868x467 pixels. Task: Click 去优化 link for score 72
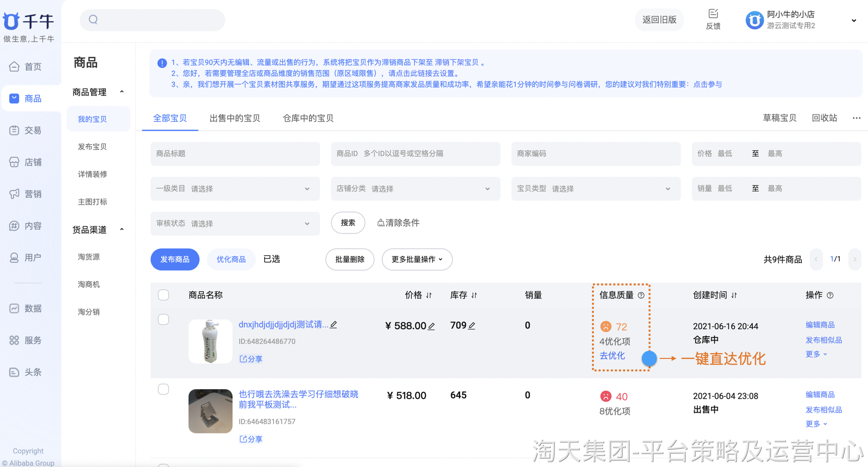coord(612,356)
